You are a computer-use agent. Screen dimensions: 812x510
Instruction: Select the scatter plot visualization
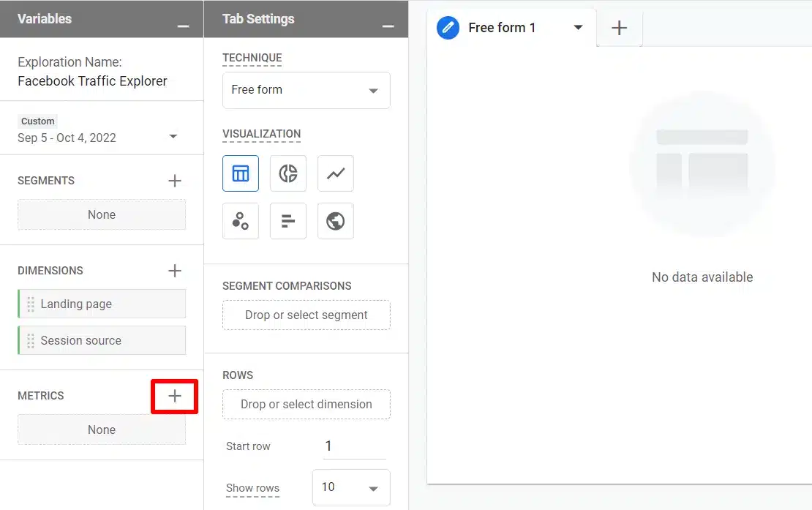[x=240, y=221]
